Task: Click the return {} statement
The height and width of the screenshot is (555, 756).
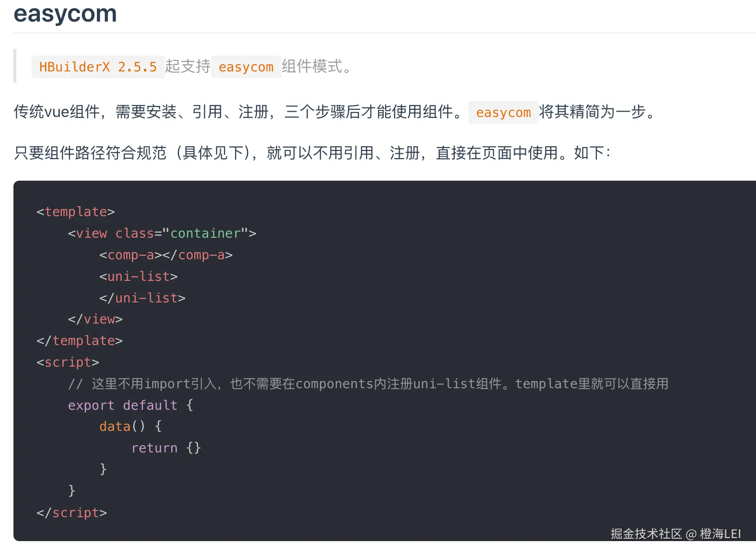Action: click(166, 448)
